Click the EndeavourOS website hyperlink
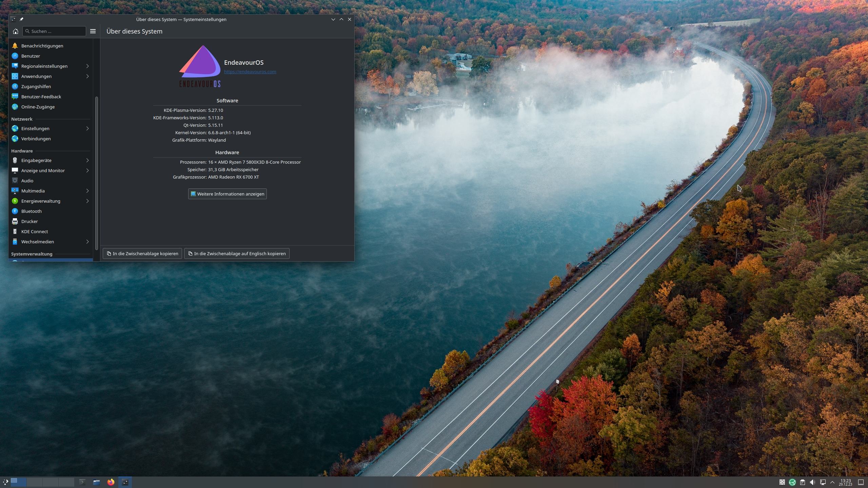This screenshot has width=868, height=488. pos(249,72)
